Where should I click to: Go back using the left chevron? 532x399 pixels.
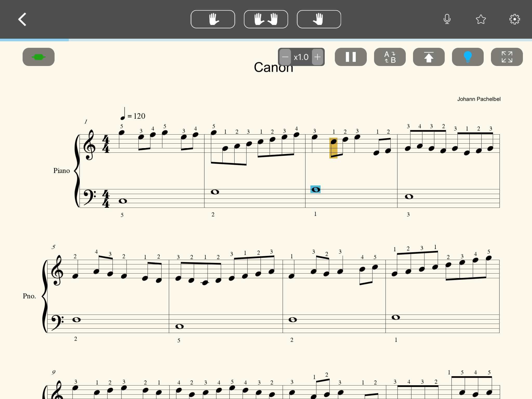(x=22, y=19)
